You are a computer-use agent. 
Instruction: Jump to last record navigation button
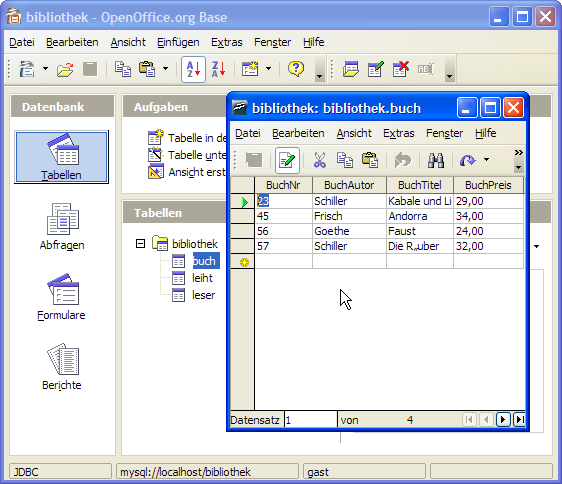click(x=519, y=419)
